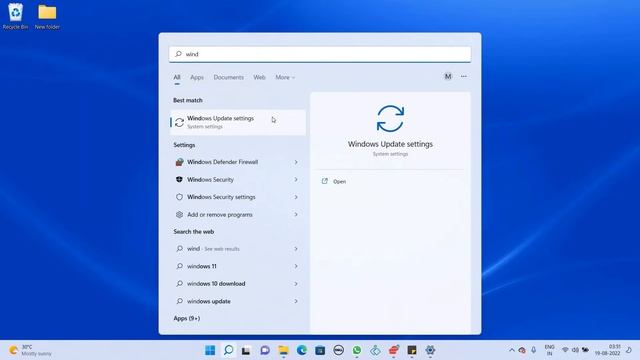
Task: Open the weather widget on taskbar
Action: [x=31, y=350]
